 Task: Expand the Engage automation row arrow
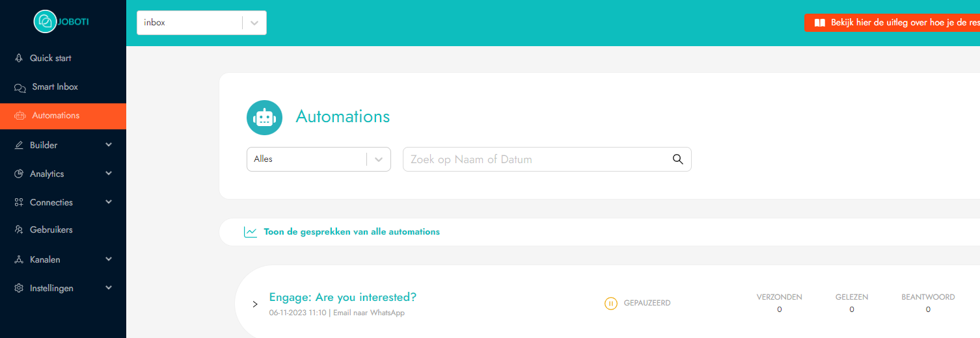pyautogui.click(x=255, y=304)
